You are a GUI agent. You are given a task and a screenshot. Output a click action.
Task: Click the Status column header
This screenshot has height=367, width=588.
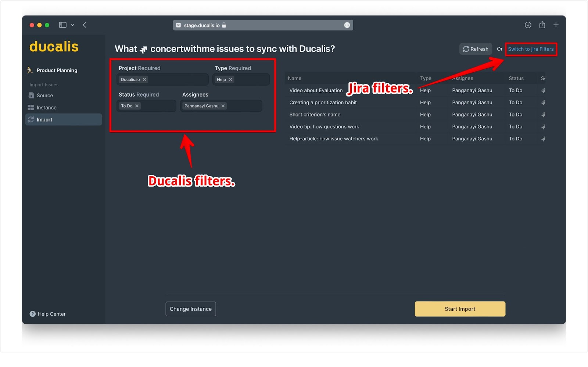point(516,78)
